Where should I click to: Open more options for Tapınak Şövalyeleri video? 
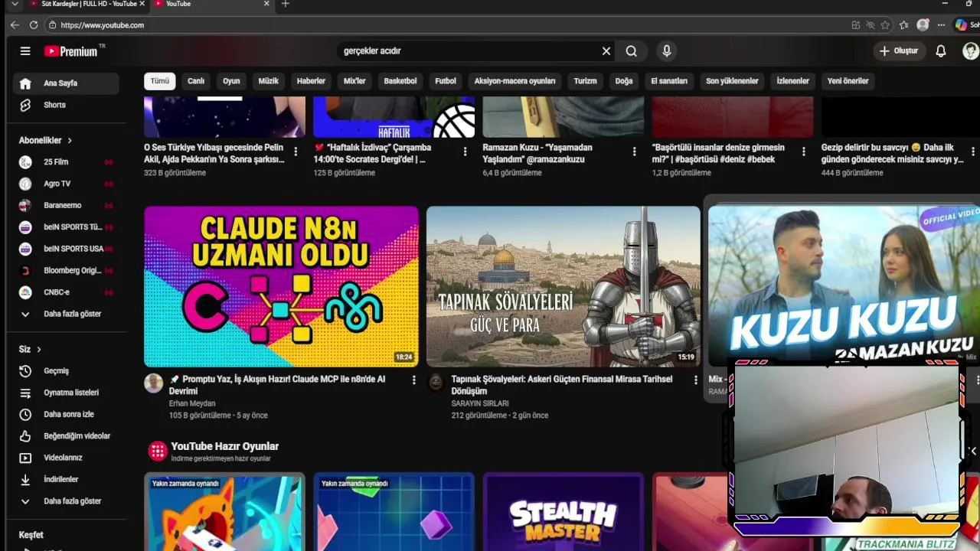coord(696,380)
